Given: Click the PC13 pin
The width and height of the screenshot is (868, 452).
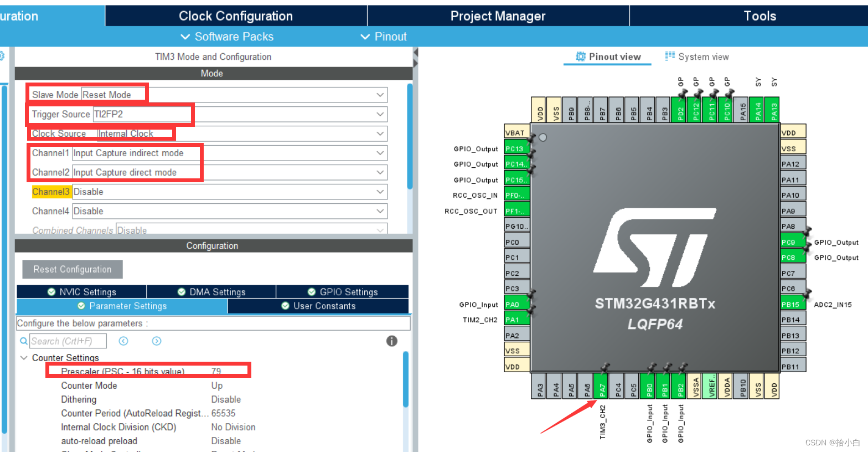Looking at the screenshot, I should click(x=517, y=148).
